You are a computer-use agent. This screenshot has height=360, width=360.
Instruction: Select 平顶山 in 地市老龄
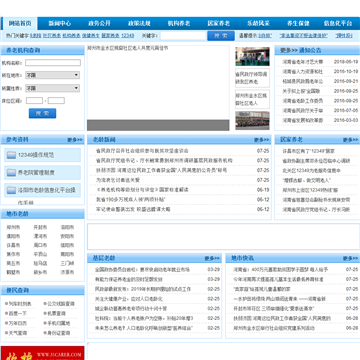(40, 254)
